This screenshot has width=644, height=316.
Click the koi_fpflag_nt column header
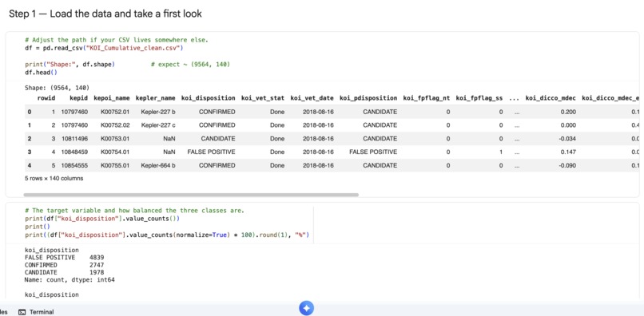pyautogui.click(x=427, y=98)
